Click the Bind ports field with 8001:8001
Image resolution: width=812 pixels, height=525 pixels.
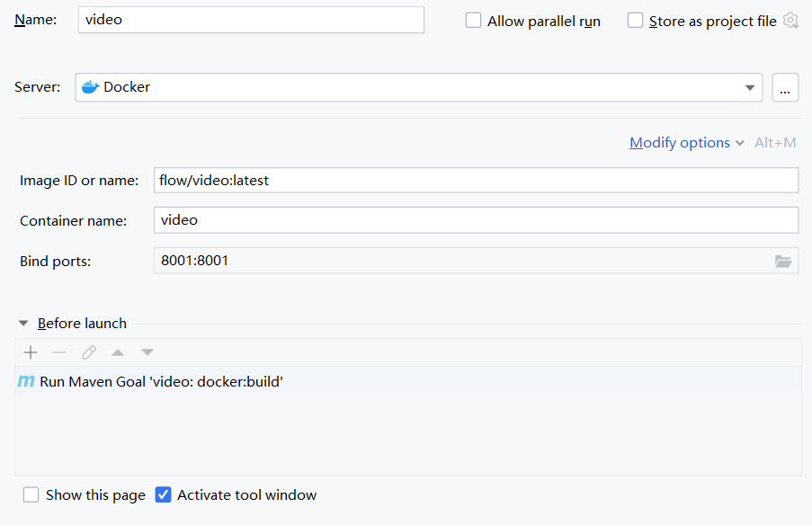click(476, 261)
